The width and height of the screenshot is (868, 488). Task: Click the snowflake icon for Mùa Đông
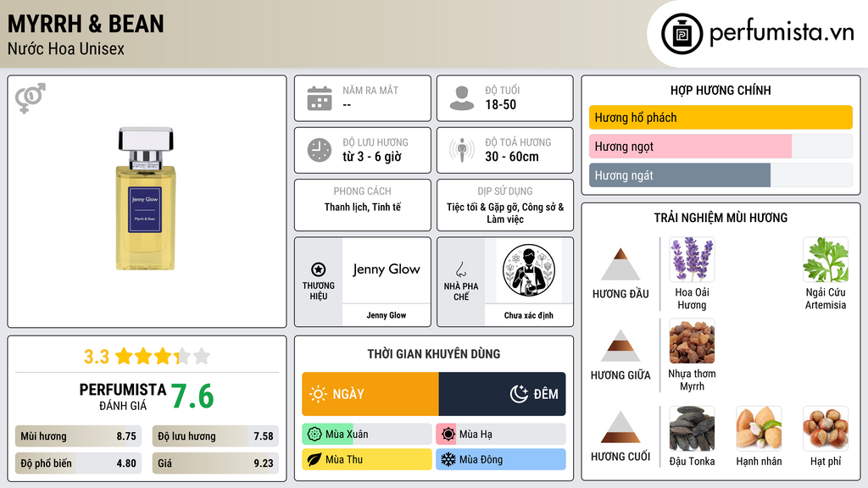point(448,460)
